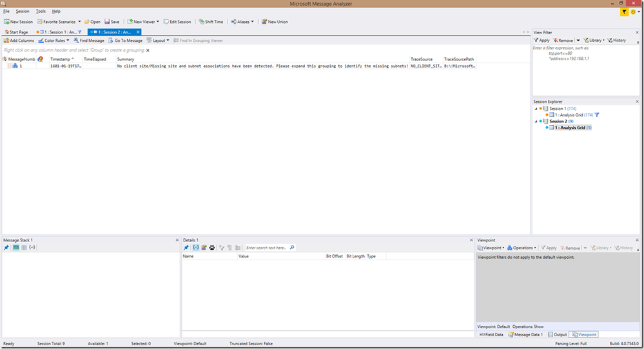Expand message row 1 with plus icon
This screenshot has height=349, width=644.
(10, 66)
